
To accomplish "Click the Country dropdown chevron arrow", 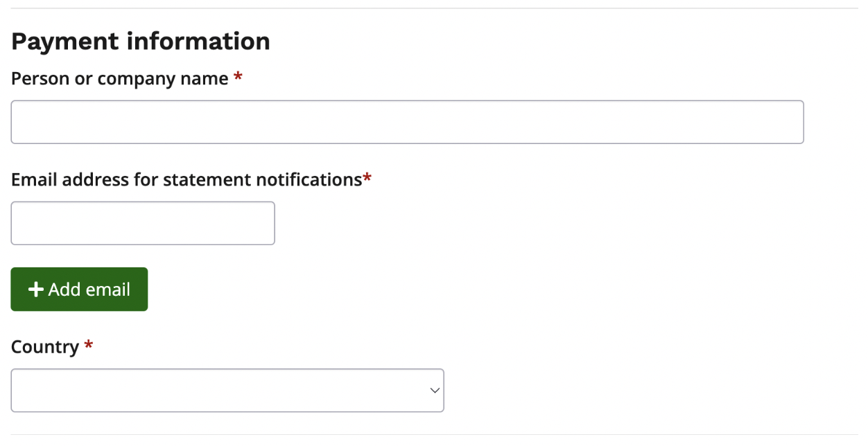I will [x=435, y=391].
